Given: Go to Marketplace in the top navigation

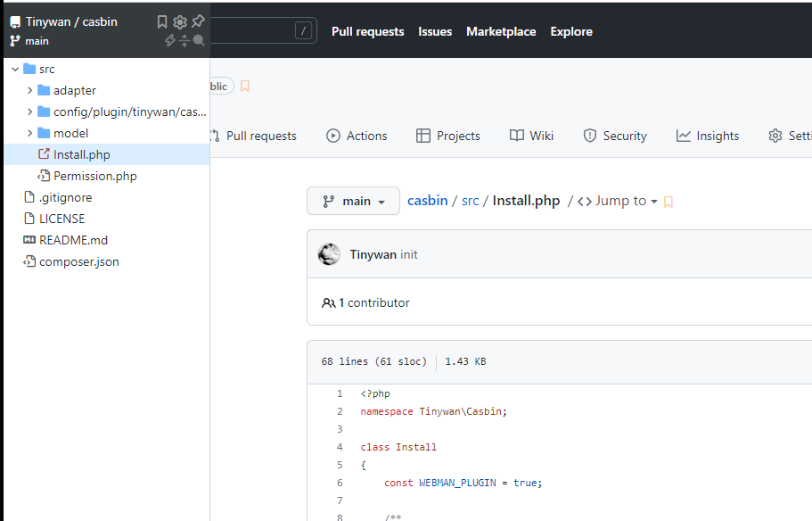Looking at the screenshot, I should (501, 31).
